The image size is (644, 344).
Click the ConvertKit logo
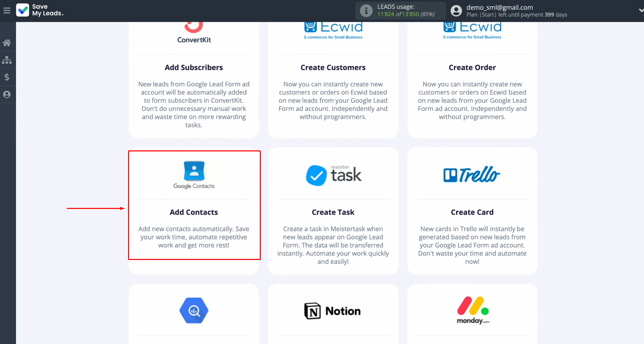click(x=194, y=33)
